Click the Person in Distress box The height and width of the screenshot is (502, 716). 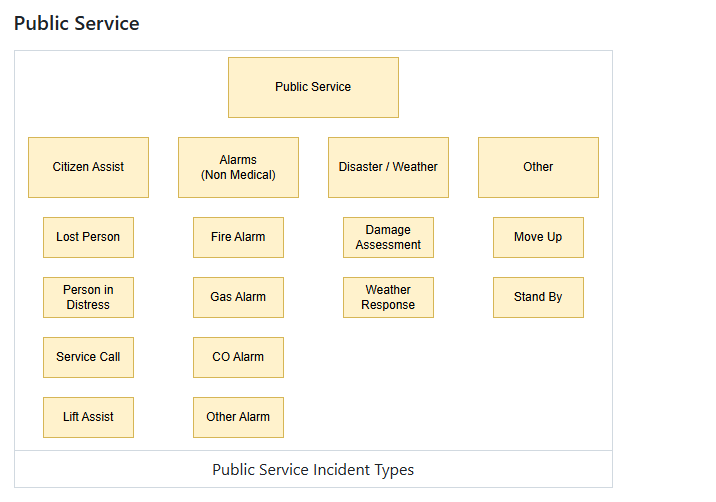click(x=88, y=297)
